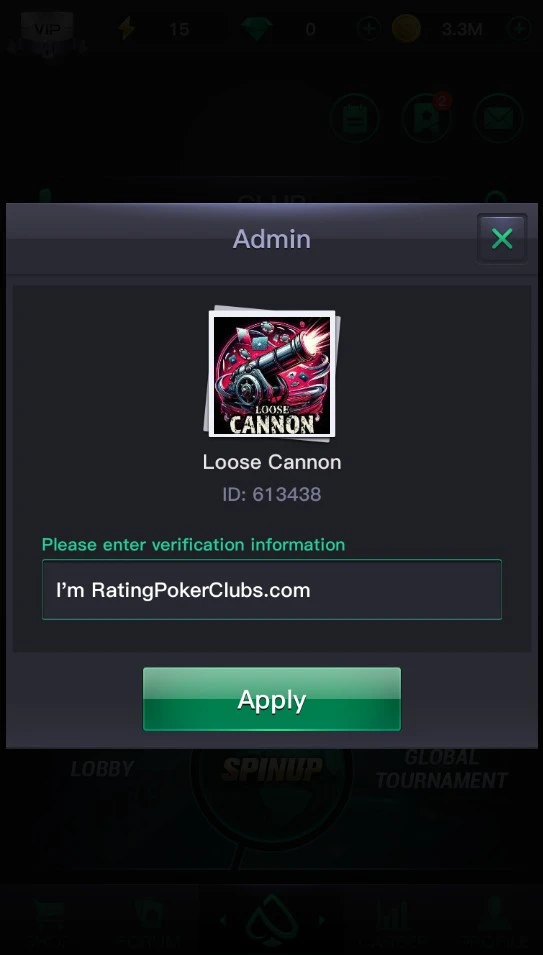Open the SPINUP game mode
The image size is (543, 955).
[x=272, y=769]
